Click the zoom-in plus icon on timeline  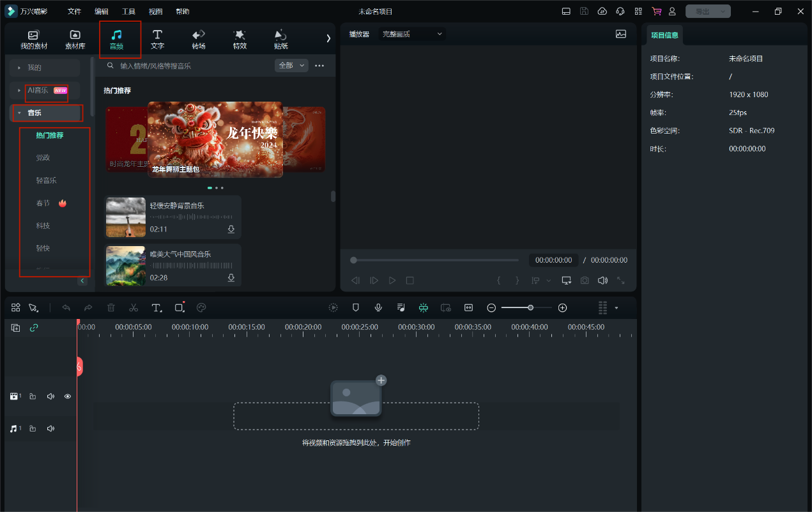(562, 307)
